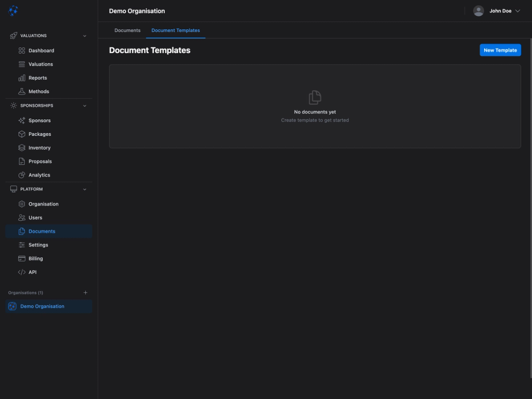Click the Analytics chart icon
The image size is (532, 399).
click(21, 174)
